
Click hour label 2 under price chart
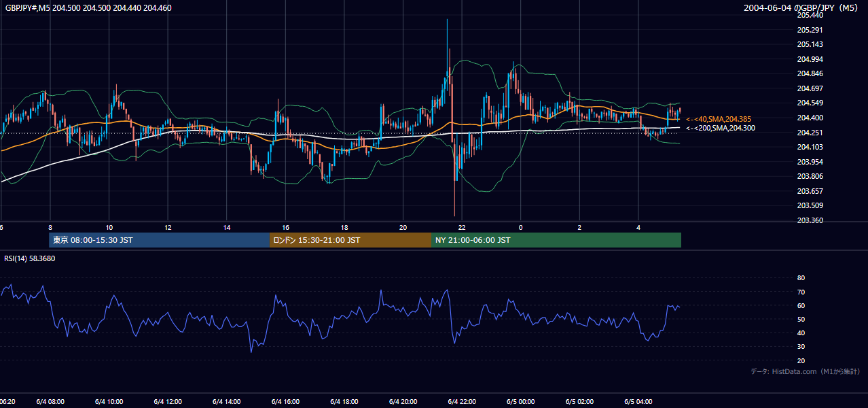coord(579,227)
